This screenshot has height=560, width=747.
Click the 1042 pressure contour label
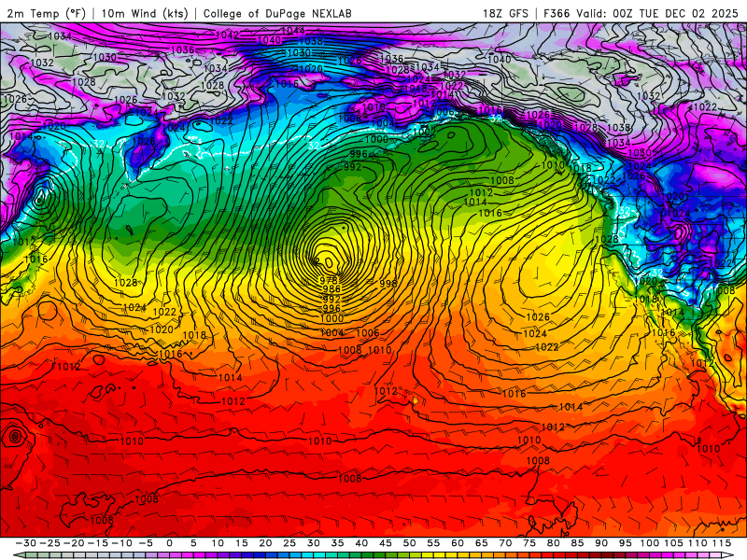tap(227, 35)
